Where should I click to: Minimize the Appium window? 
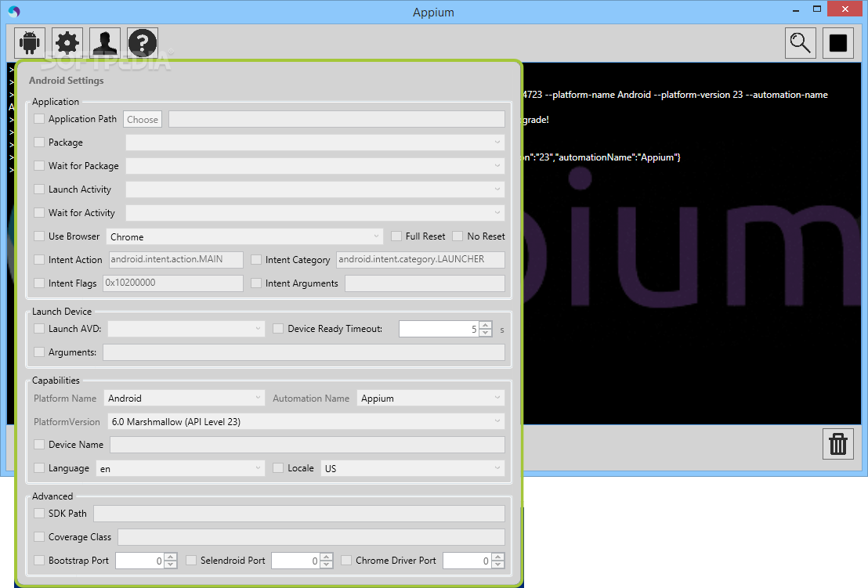pos(796,9)
